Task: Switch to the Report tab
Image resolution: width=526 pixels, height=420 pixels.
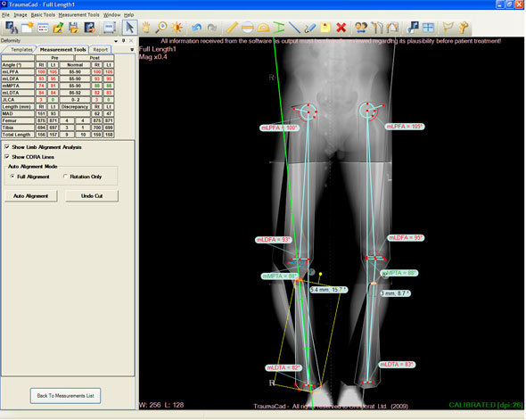Action: [x=101, y=50]
